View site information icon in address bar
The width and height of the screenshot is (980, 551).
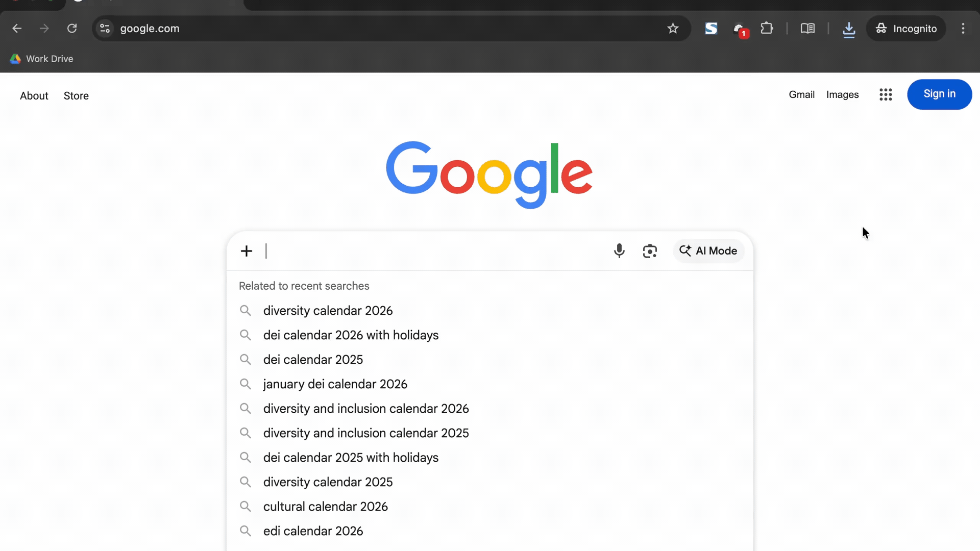pyautogui.click(x=105, y=29)
